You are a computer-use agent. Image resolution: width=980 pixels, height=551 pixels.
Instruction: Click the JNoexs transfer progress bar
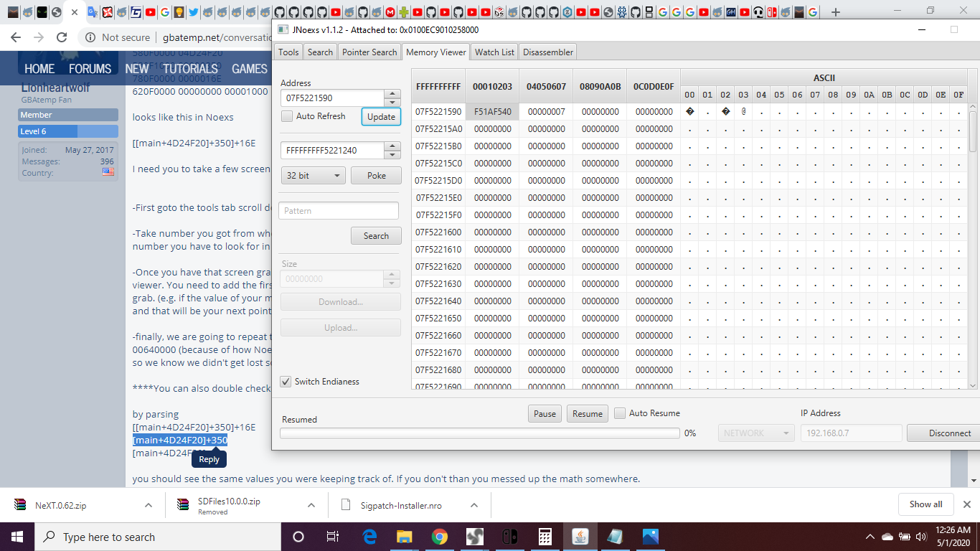pyautogui.click(x=480, y=433)
